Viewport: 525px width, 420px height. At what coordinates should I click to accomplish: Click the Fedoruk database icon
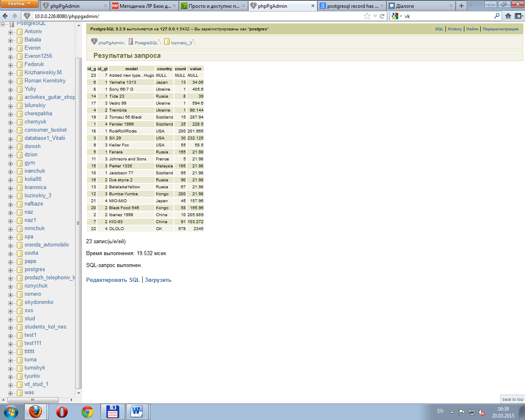pos(20,65)
